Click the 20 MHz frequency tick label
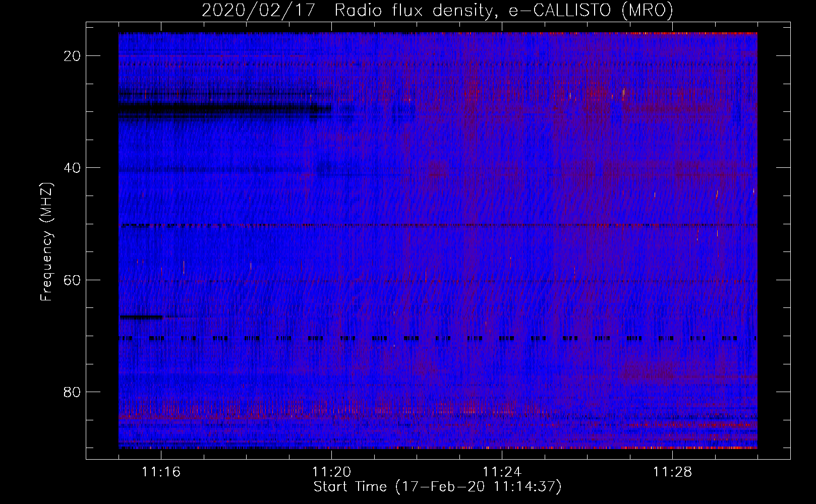This screenshot has height=504, width=816. (x=73, y=56)
